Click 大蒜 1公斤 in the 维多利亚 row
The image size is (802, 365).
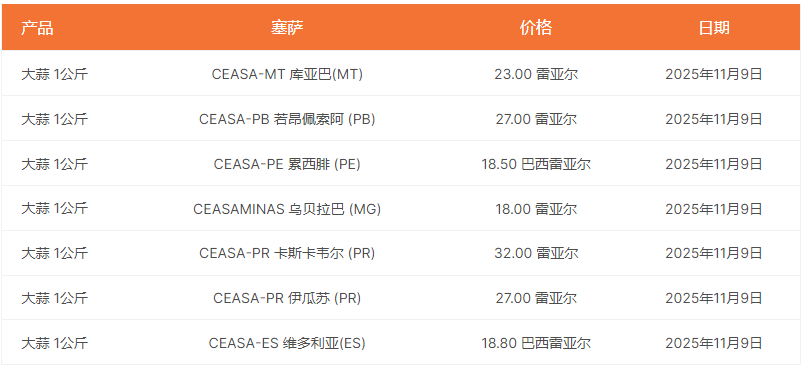(x=54, y=343)
